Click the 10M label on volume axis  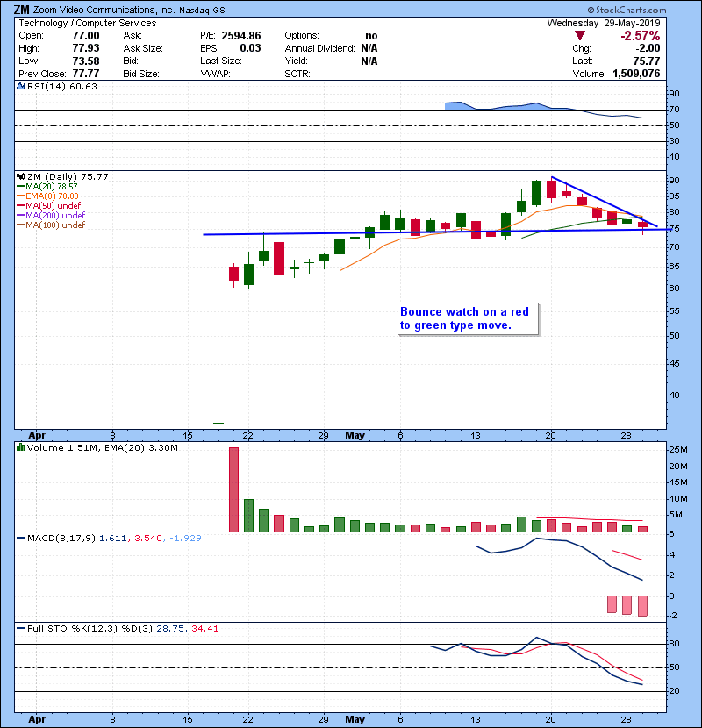(677, 499)
